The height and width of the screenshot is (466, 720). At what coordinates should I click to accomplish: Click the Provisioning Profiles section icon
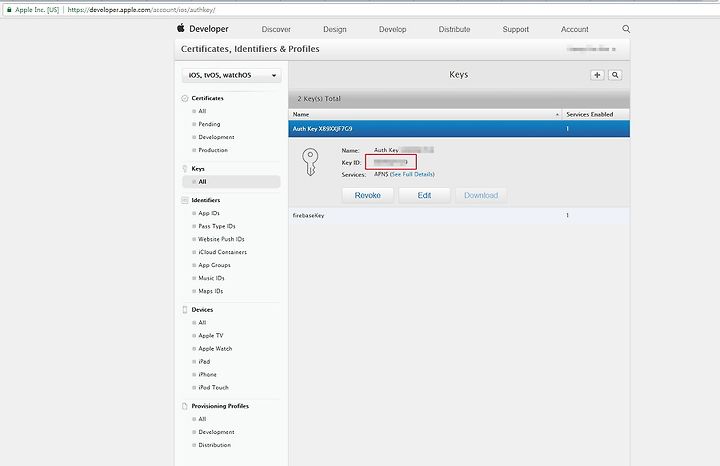click(x=185, y=406)
